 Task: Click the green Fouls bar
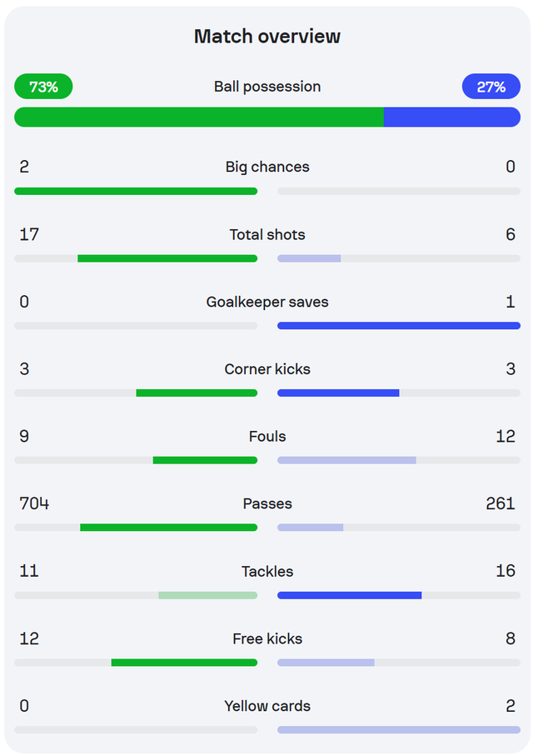point(205,460)
